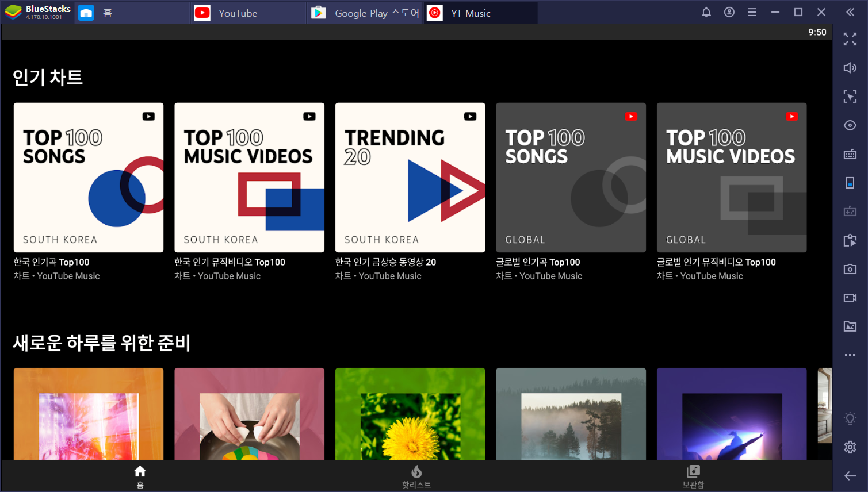Click the 한국 인기곡 Top100 title
This screenshot has width=868, height=492.
click(x=51, y=262)
